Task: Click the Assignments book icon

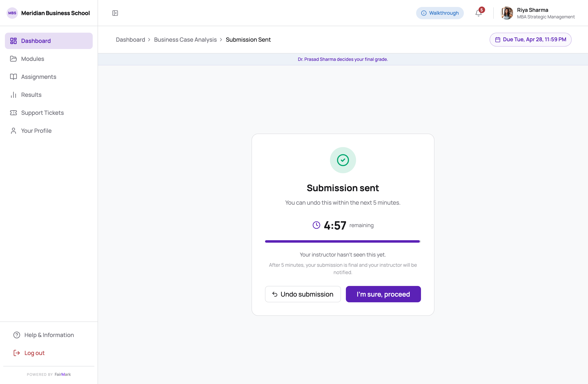Action: click(13, 77)
